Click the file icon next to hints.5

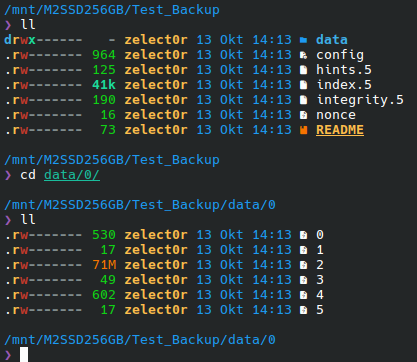click(x=303, y=70)
